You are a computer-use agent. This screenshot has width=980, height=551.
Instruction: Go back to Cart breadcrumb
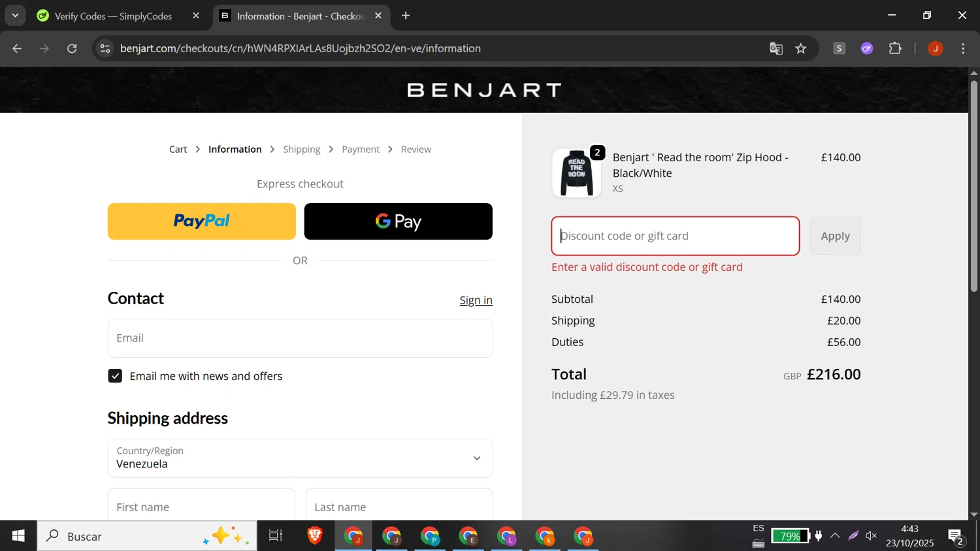coord(178,150)
